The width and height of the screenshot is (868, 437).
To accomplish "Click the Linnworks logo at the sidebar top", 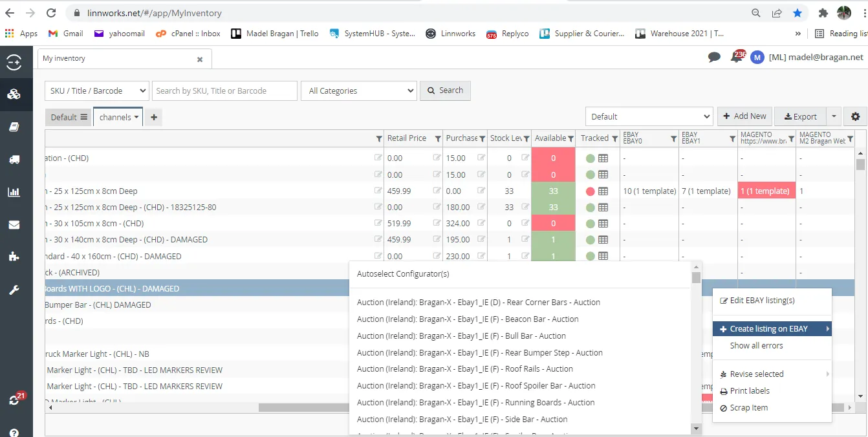I will [14, 63].
